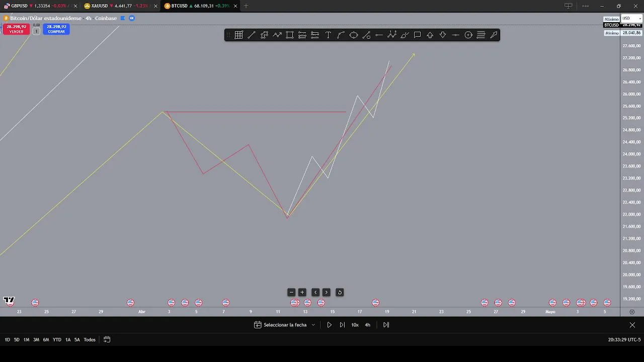Select the second of two adjacent position-bars tools
This screenshot has width=644, height=362.
(315, 35)
